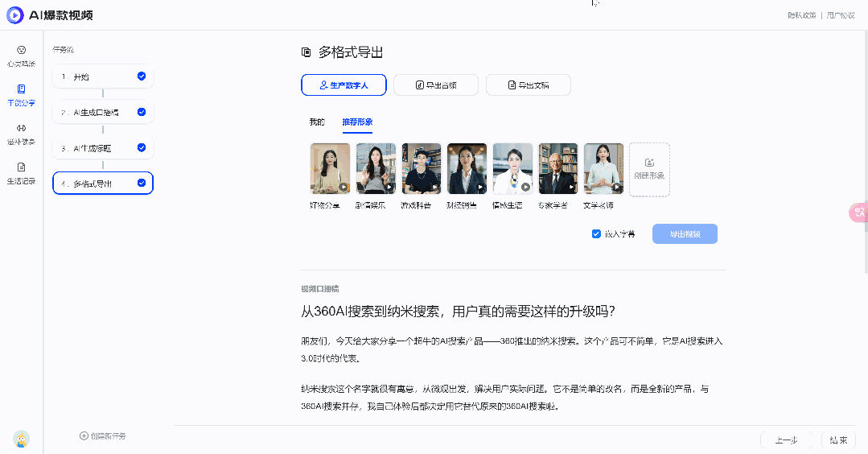Click the headline starting 从360AI搜索到纳米搜索
The height and width of the screenshot is (454, 868).
coord(458,312)
